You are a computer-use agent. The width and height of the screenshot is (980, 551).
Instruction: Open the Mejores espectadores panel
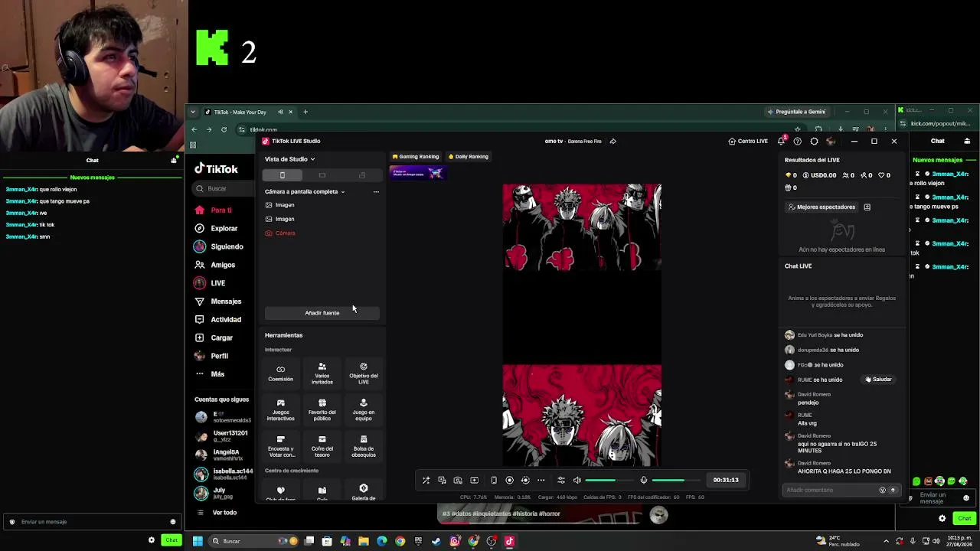(822, 207)
